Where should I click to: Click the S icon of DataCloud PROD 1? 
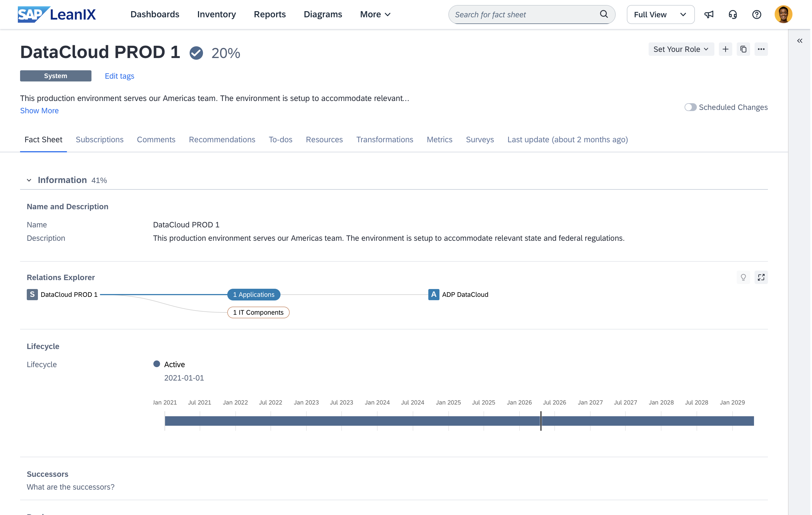click(x=32, y=295)
